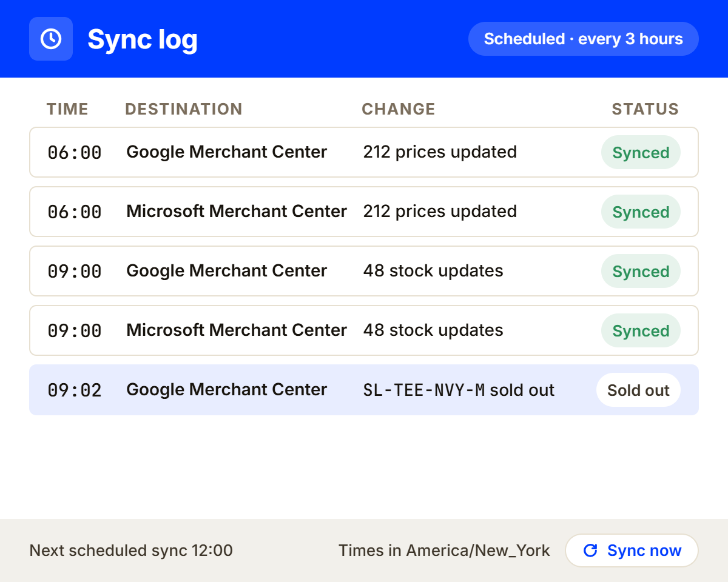The image size is (728, 582).
Task: Select Microsoft Merchant Center in 48 stock row
Action: pyautogui.click(x=237, y=330)
